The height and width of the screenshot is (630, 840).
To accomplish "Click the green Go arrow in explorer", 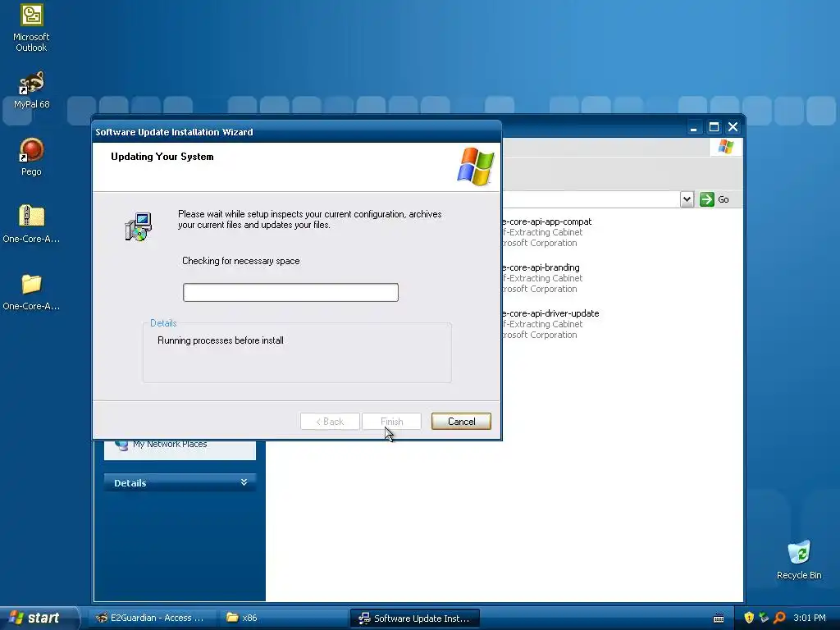I will pyautogui.click(x=707, y=199).
